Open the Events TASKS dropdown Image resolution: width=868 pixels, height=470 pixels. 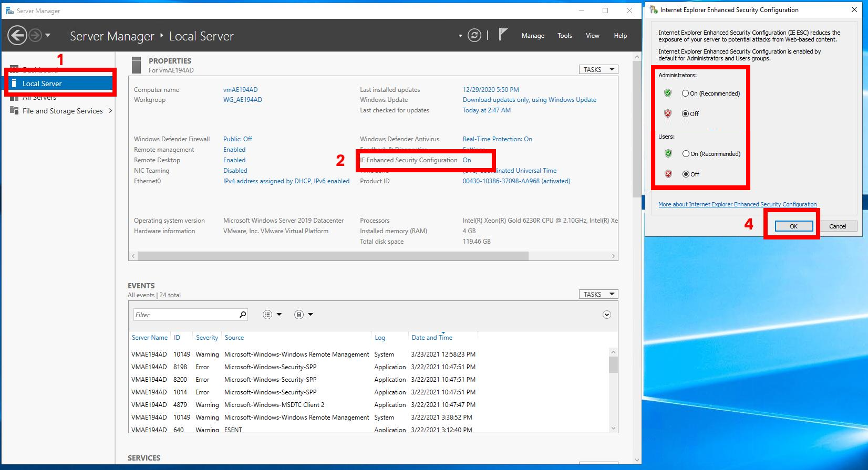(x=598, y=294)
